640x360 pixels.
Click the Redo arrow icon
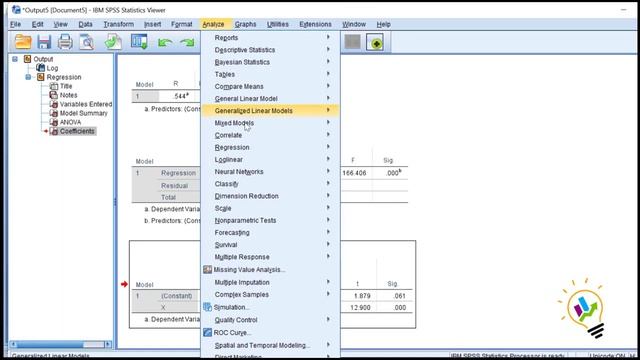(x=187, y=42)
